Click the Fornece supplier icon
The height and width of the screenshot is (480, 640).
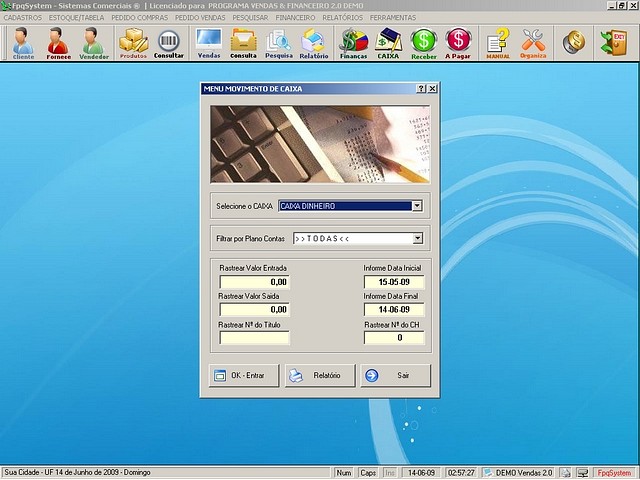tap(58, 43)
